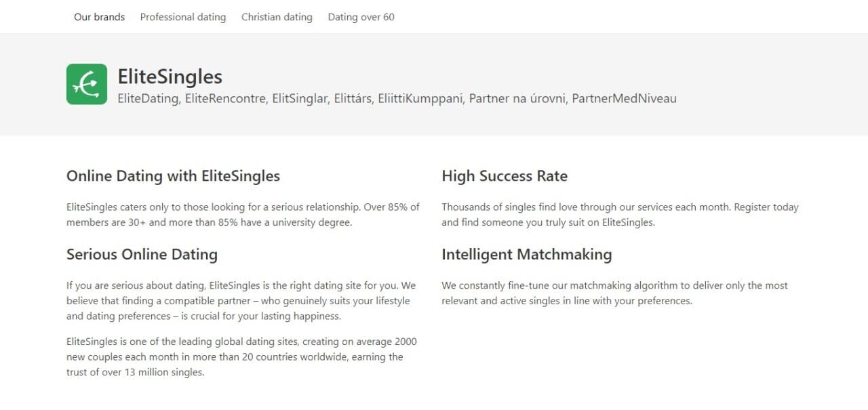The image size is (868, 410).
Task: Open the Our brands menu item
Action: (99, 17)
